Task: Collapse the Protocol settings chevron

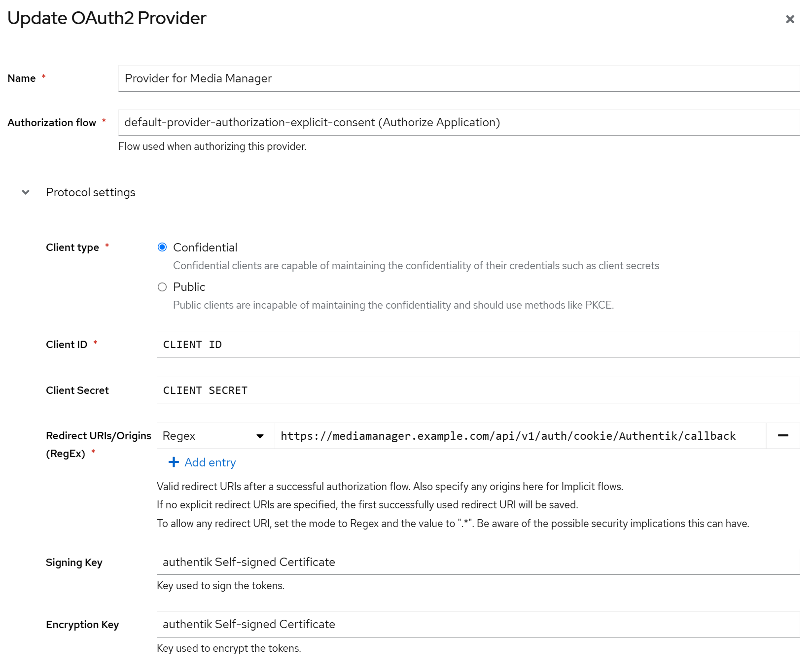Action: [x=26, y=192]
